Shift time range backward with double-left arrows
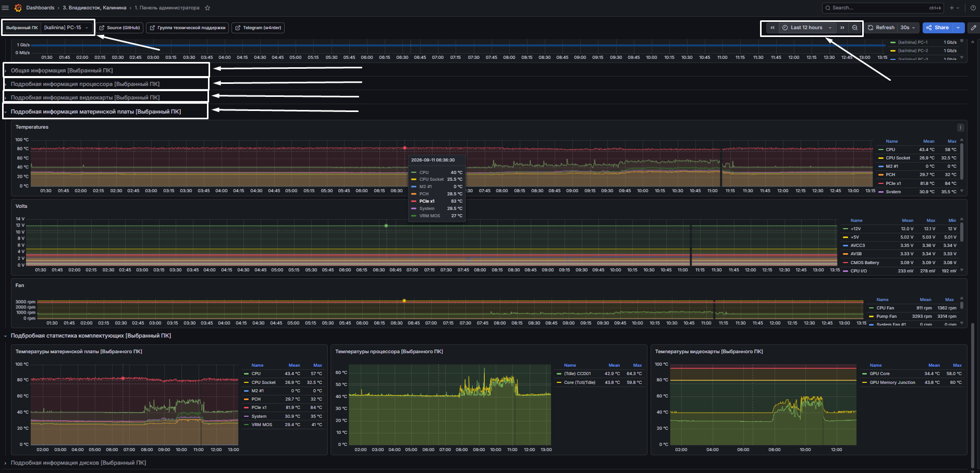Viewport: 980px width, 473px height. pyautogui.click(x=773, y=28)
